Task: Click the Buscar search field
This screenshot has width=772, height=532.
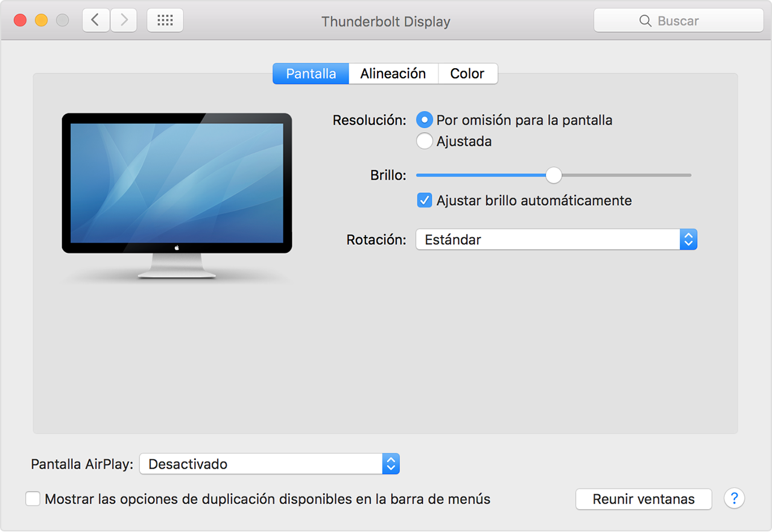Action: [x=679, y=21]
